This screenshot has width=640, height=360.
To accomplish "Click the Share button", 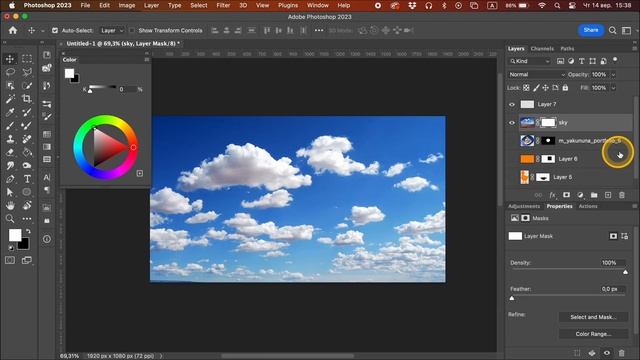I will (x=591, y=30).
